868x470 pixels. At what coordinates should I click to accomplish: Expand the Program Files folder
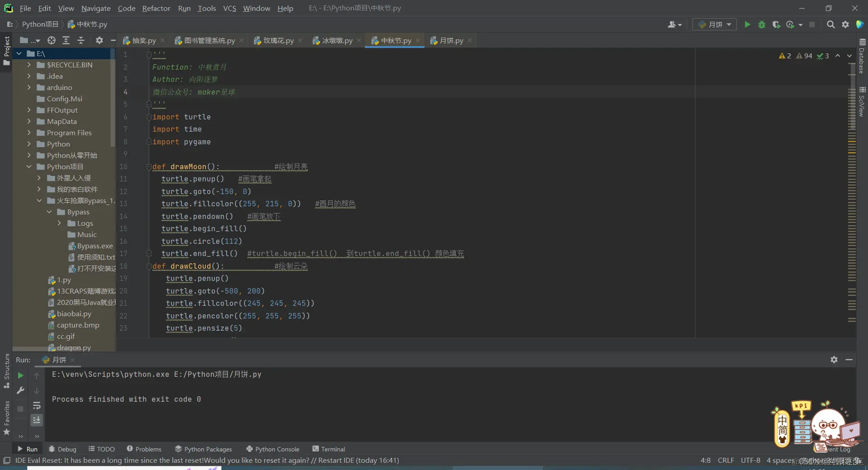[x=29, y=133]
